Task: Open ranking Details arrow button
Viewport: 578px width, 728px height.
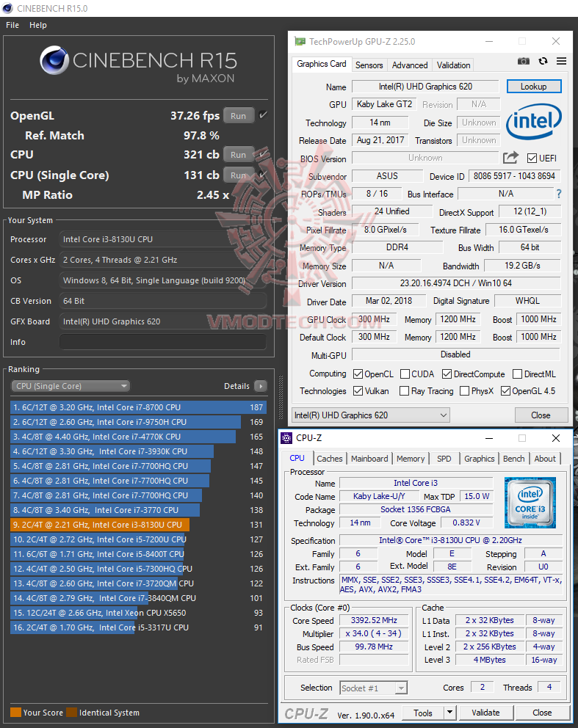Action: coord(261,386)
